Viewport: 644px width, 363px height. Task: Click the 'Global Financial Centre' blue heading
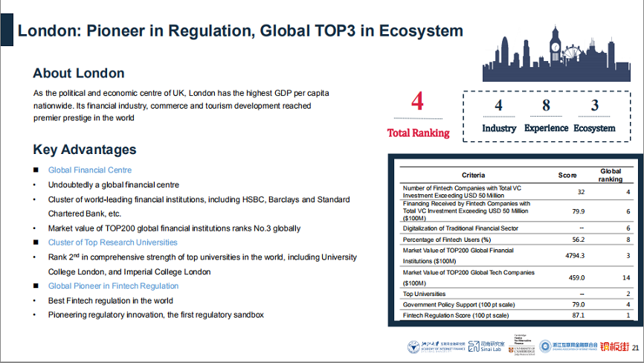coord(90,170)
